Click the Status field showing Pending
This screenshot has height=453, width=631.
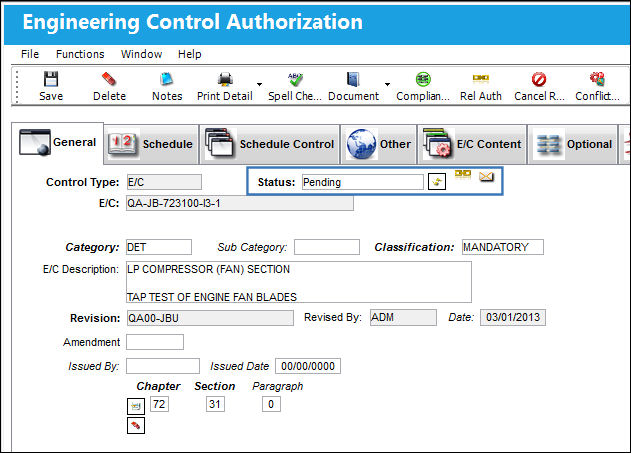point(363,182)
